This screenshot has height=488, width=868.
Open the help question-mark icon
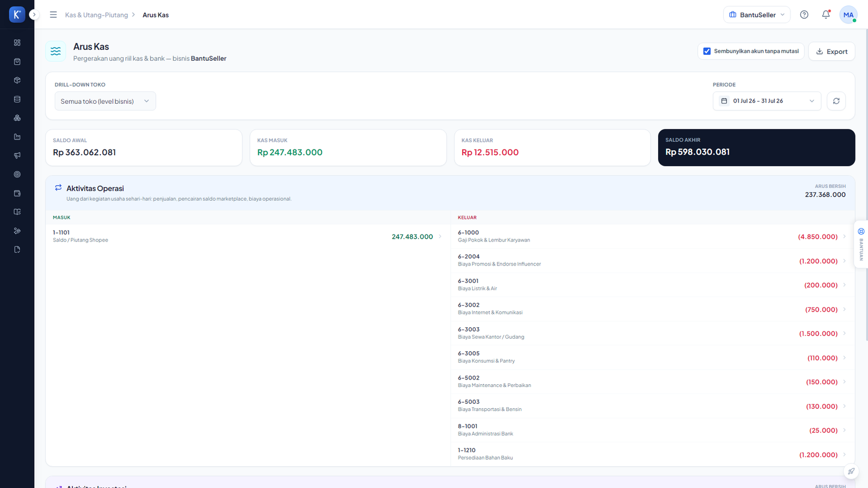coord(804,15)
